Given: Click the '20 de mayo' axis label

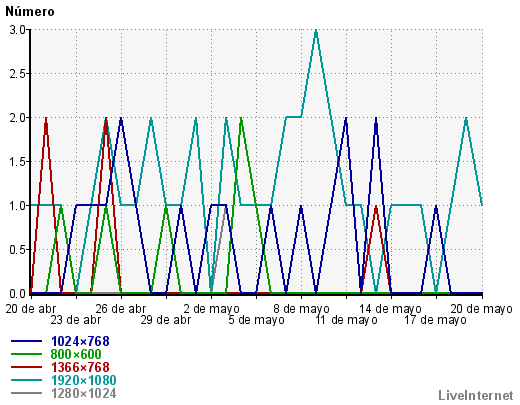Looking at the screenshot, I should pyautogui.click(x=481, y=309).
